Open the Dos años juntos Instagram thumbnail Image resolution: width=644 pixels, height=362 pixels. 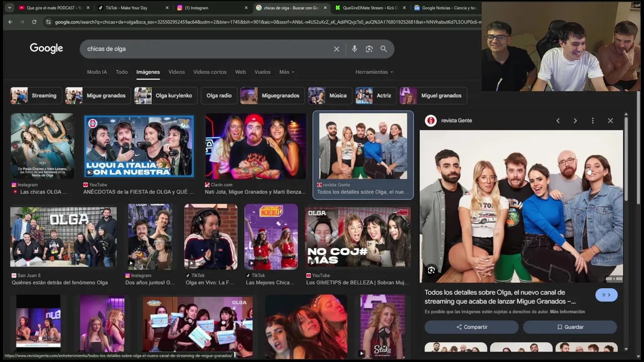(150, 237)
